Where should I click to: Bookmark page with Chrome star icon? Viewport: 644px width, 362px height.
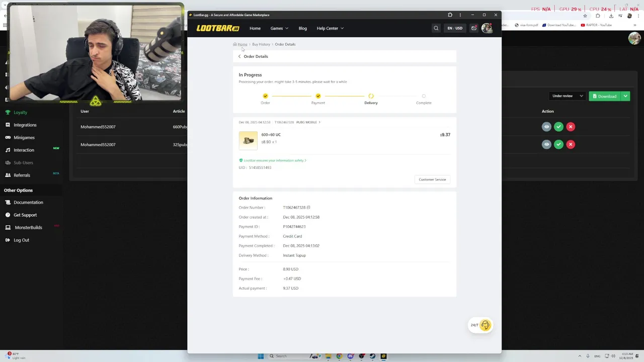pos(585,16)
